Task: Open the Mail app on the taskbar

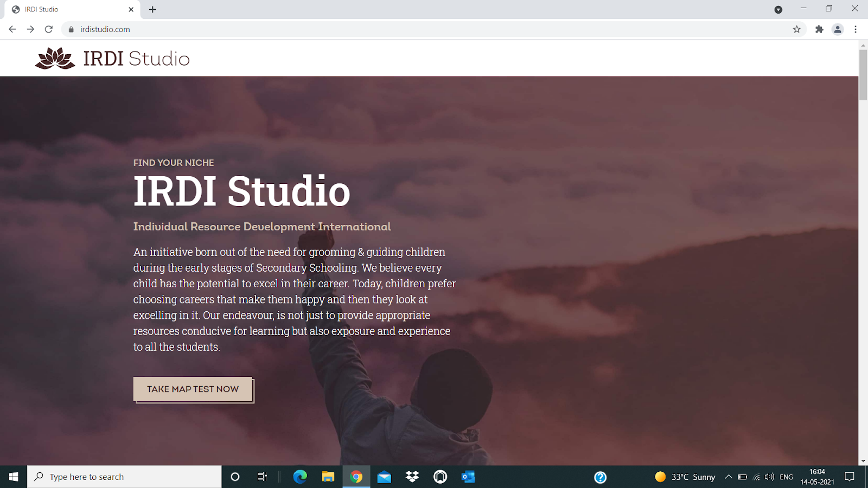Action: tap(384, 477)
